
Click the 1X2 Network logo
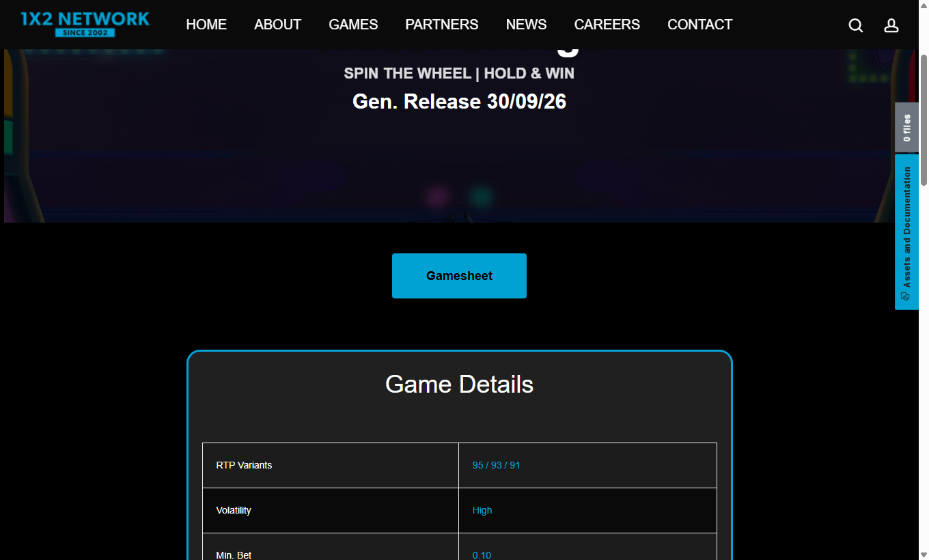pos(85,24)
